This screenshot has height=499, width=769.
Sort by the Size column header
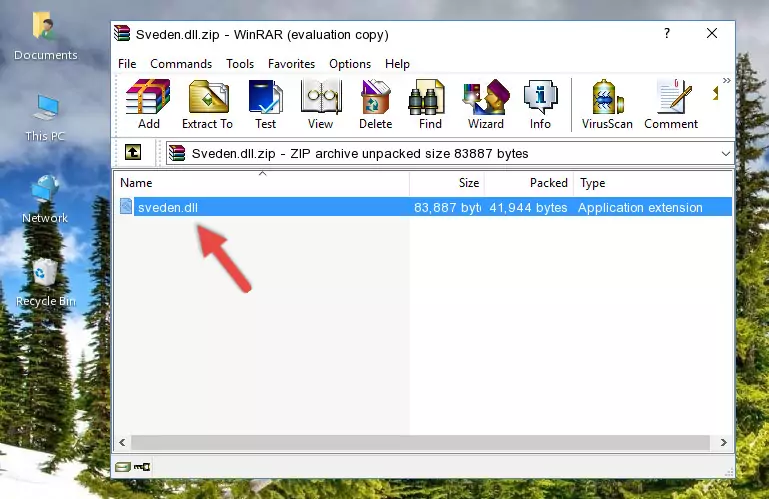(x=447, y=183)
